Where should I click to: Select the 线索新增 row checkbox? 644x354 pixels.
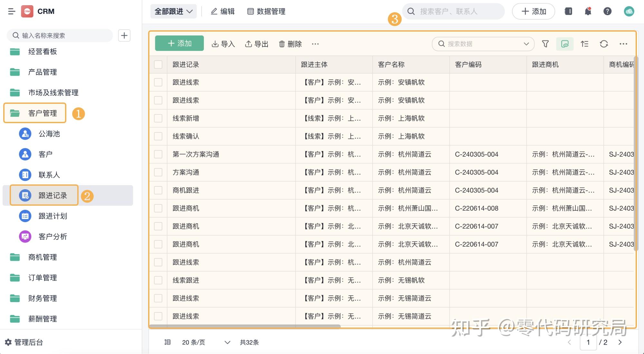tap(158, 118)
